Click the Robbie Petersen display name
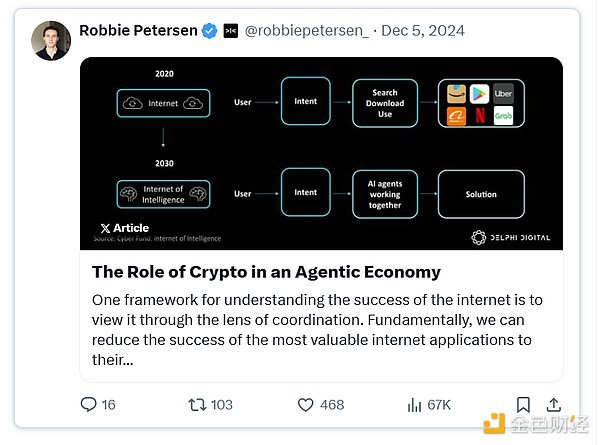Screen dimensions: 600x445 point(138,31)
